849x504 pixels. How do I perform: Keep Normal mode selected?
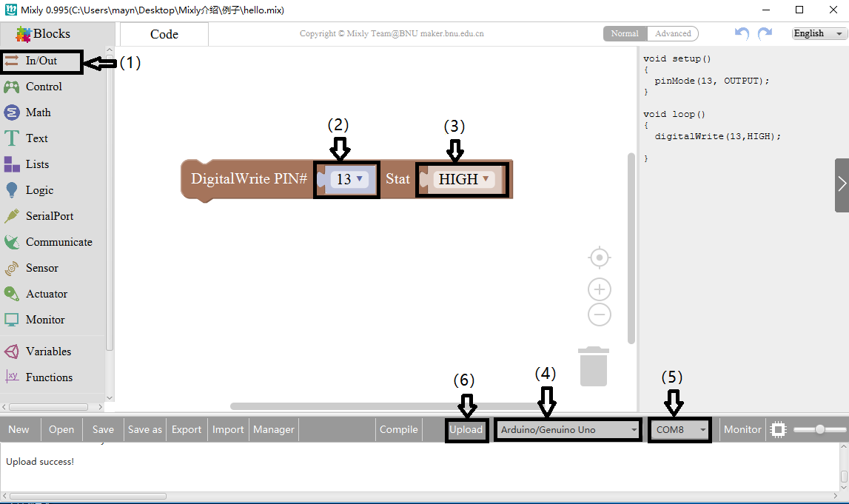(x=624, y=33)
